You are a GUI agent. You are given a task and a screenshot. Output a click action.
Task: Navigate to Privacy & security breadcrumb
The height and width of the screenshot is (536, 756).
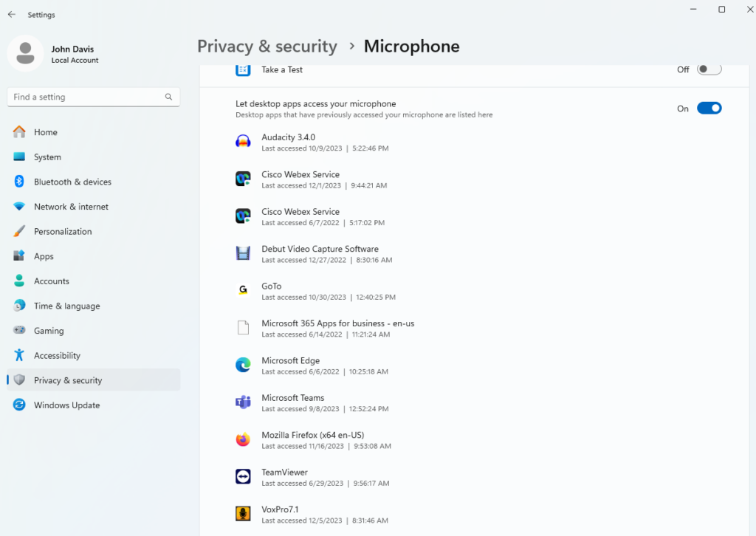click(x=267, y=47)
